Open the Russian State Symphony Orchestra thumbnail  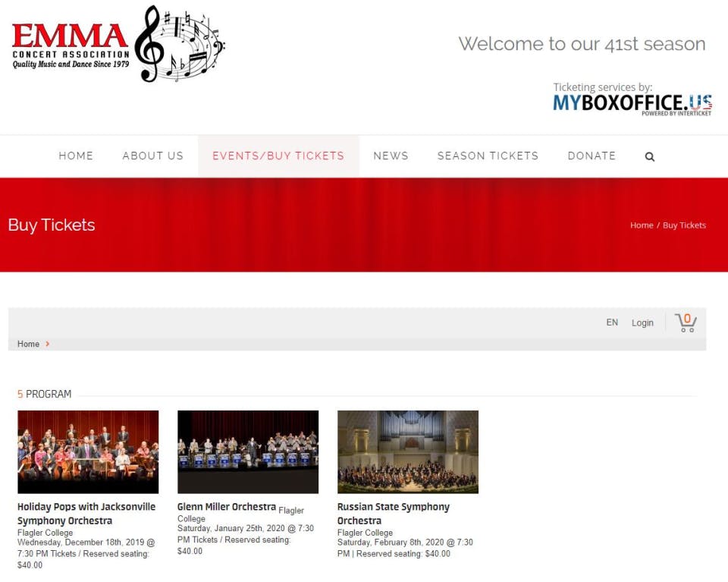click(408, 451)
